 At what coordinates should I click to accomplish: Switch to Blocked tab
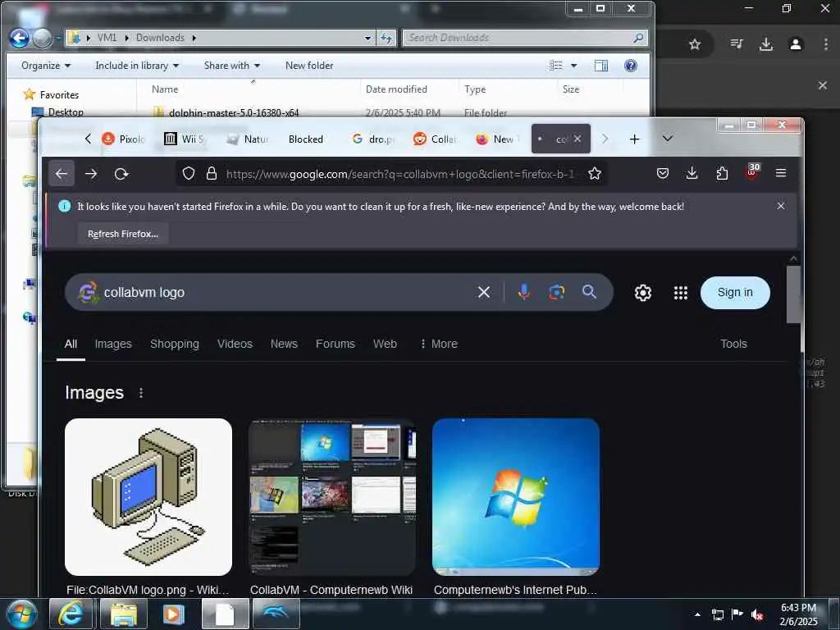(306, 139)
